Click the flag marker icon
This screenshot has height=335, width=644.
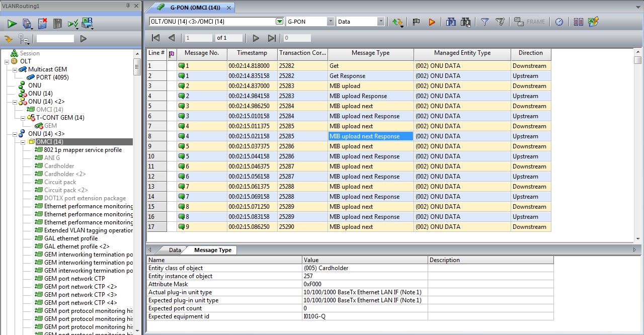(x=416, y=22)
